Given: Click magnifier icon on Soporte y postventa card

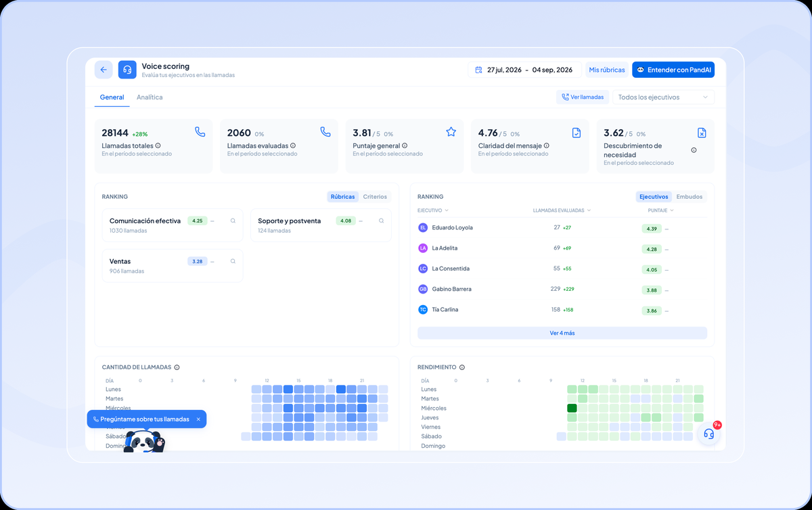Looking at the screenshot, I should (381, 221).
